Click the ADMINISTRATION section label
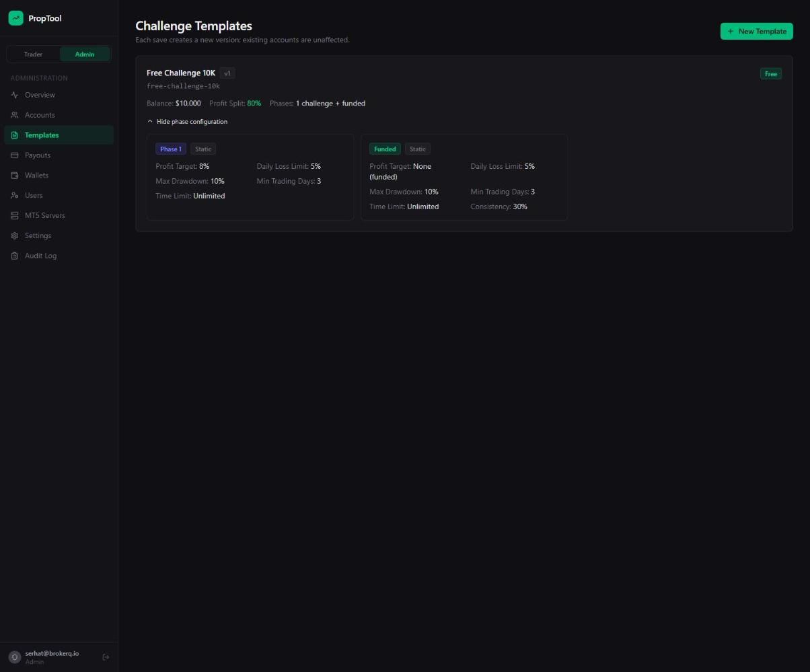Screen dimensions: 810x672 pyautogui.click(x=39, y=78)
